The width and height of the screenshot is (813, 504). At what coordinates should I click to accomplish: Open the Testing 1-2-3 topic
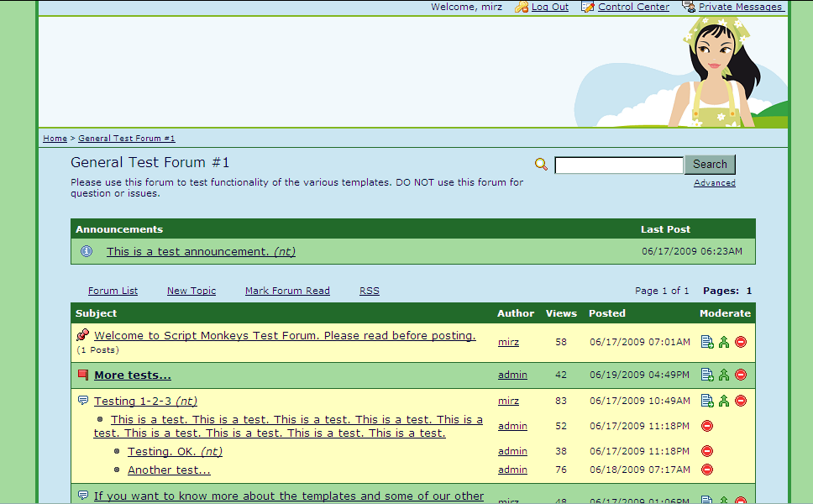[x=145, y=401]
